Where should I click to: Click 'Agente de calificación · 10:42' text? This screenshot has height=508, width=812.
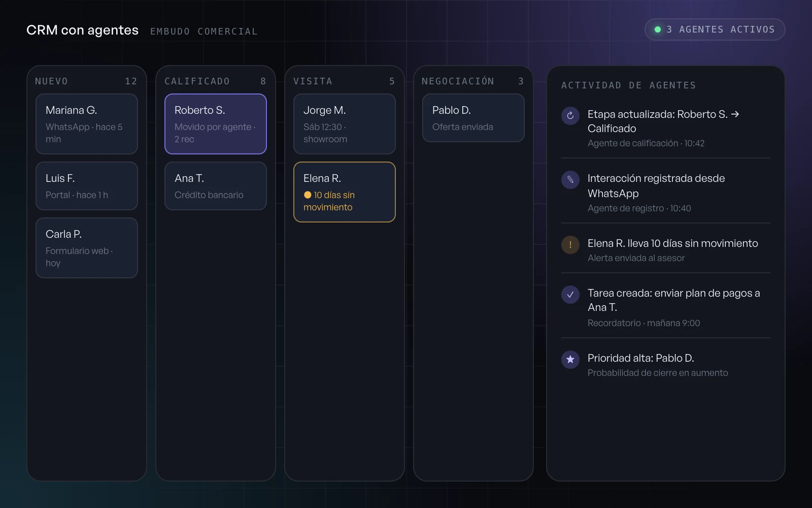click(646, 143)
